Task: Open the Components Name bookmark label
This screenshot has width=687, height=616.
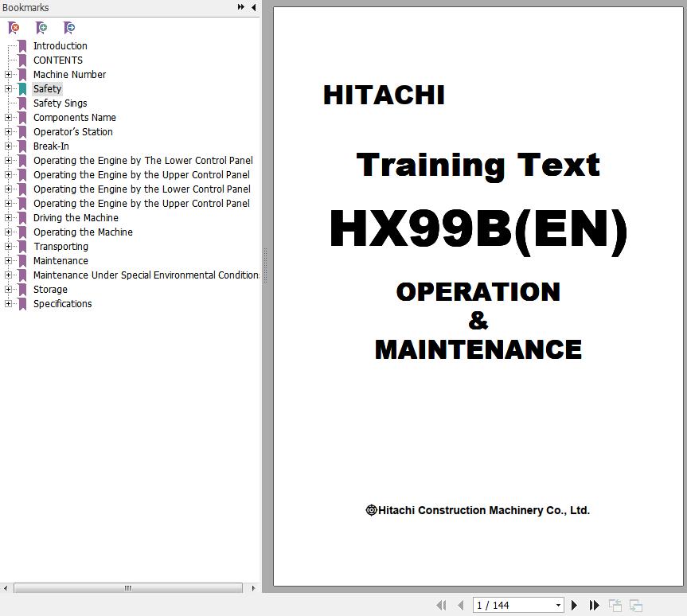Action: pos(75,118)
